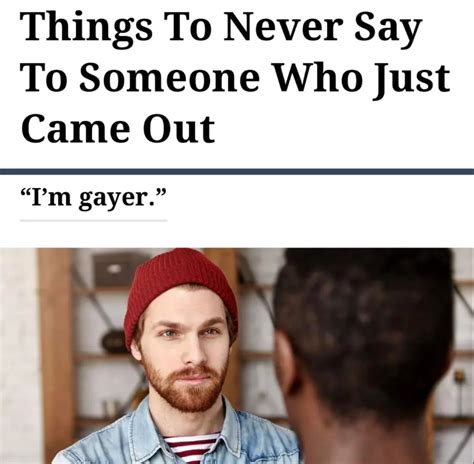The width and height of the screenshot is (474, 464).
Task: Click the article headline text
Action: coord(235,77)
